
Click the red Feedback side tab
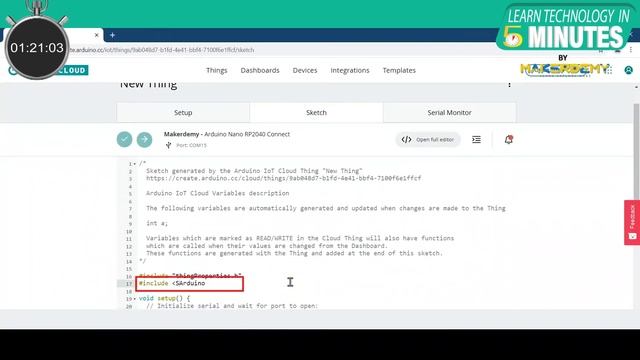pyautogui.click(x=632, y=222)
